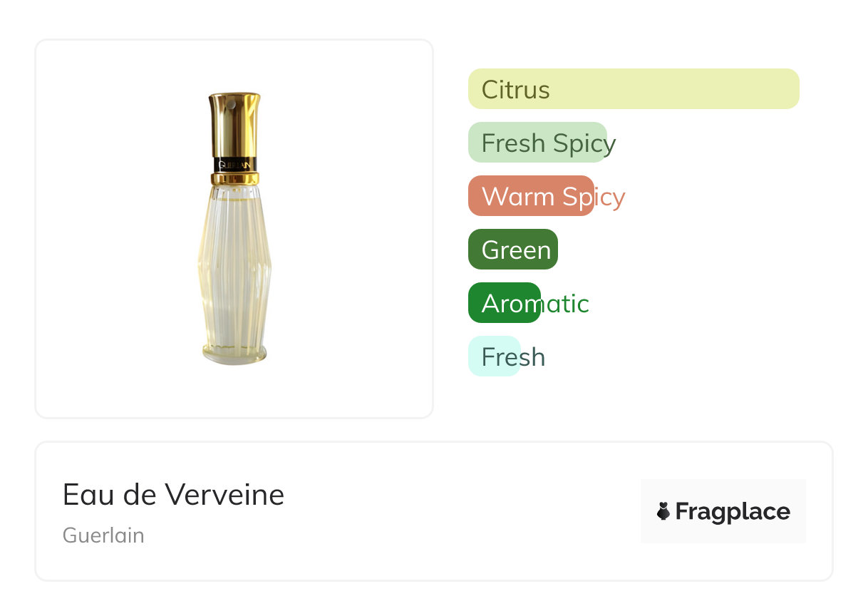This screenshot has height=616, width=868.
Task: Click the word 'Spicy' in the Fresh Spicy label
Action: 584,143
